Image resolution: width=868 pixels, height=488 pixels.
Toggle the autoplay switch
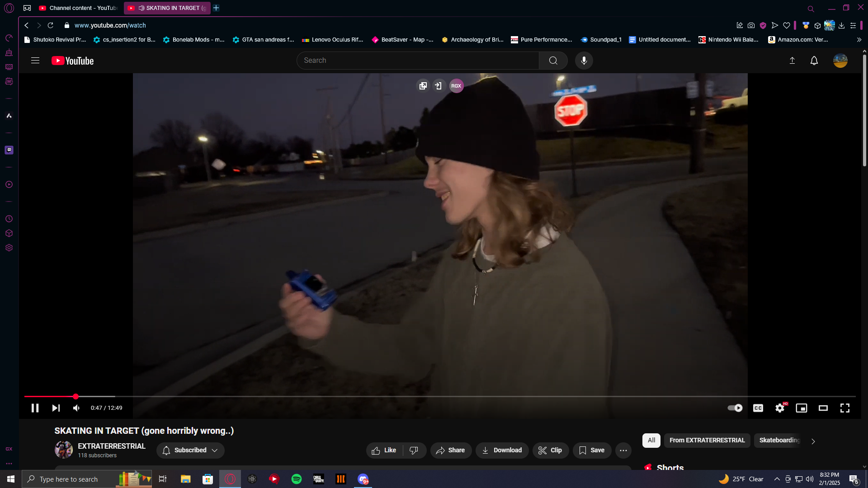pyautogui.click(x=735, y=408)
